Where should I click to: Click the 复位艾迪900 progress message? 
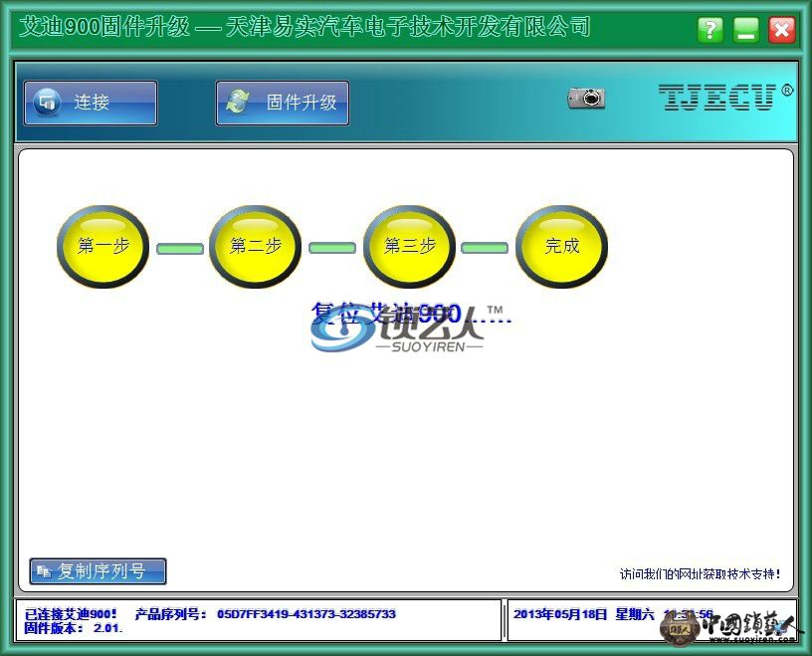(411, 314)
